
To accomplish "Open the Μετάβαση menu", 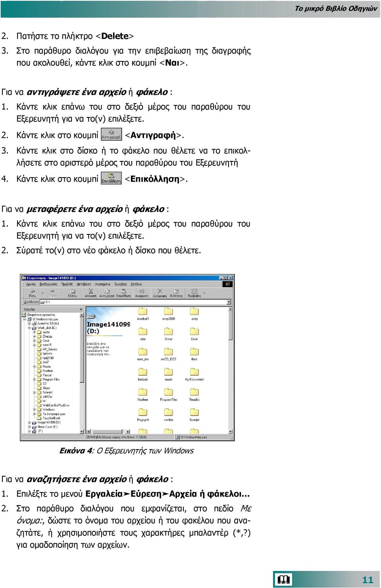I will tap(84, 284).
